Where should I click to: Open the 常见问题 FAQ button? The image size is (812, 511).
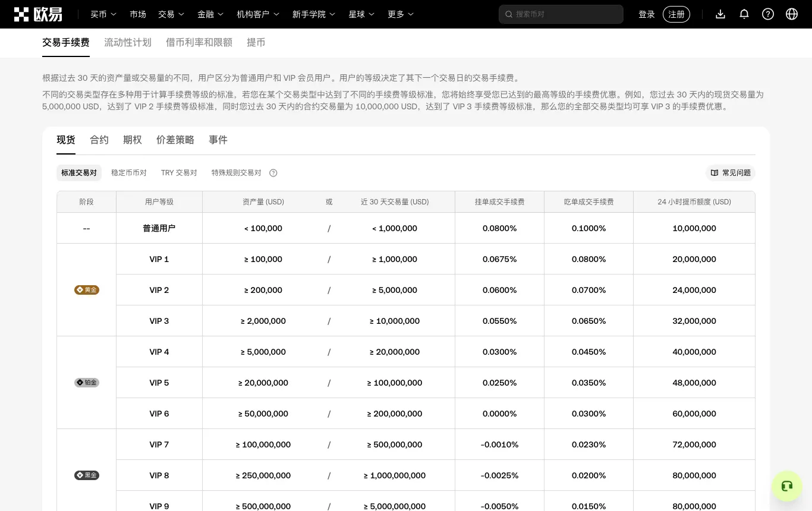click(x=731, y=173)
